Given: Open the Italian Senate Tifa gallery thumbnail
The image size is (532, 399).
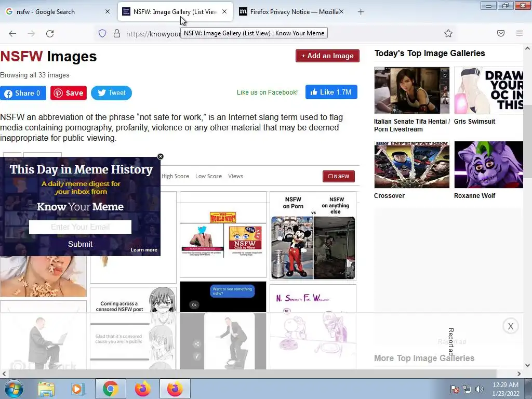Looking at the screenshot, I should (x=412, y=90).
